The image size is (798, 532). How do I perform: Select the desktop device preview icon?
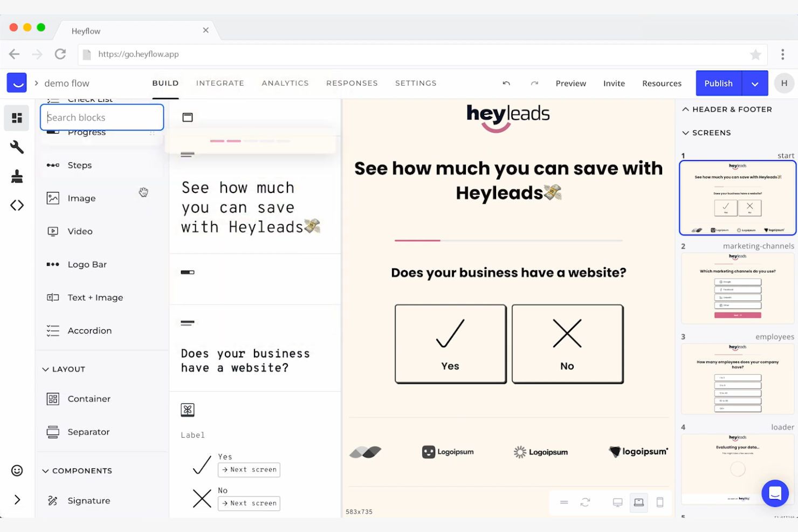point(617,502)
